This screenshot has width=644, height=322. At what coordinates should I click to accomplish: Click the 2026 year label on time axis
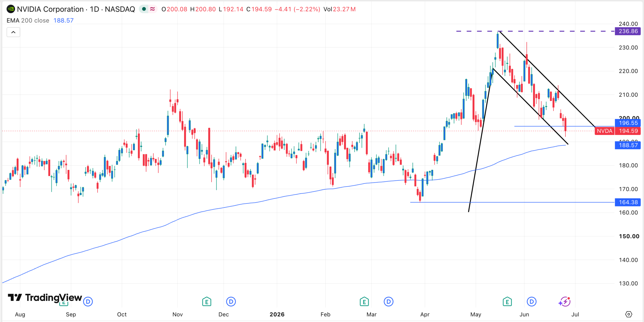(277, 314)
